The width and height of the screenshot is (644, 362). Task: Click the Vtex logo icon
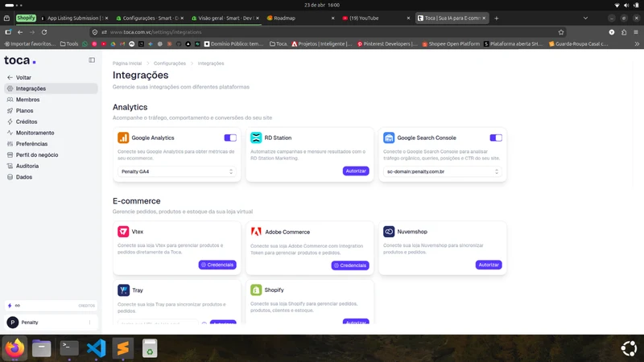123,232
